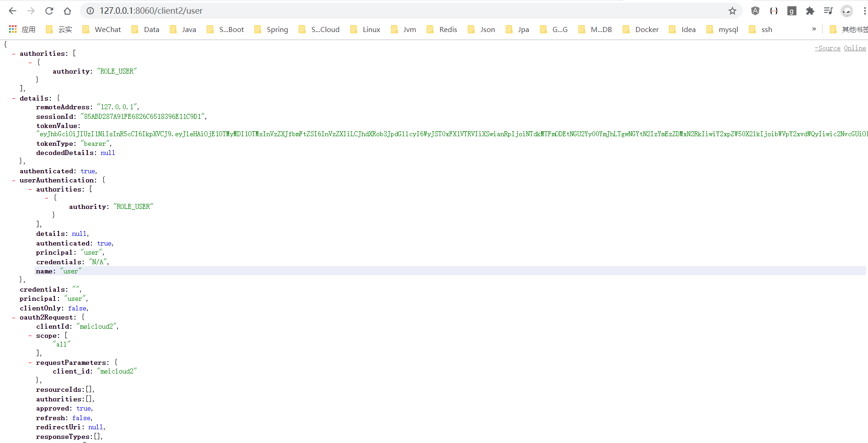Click the clientOnly value false
Image resolution: width=868 pixels, height=443 pixels.
(77, 308)
